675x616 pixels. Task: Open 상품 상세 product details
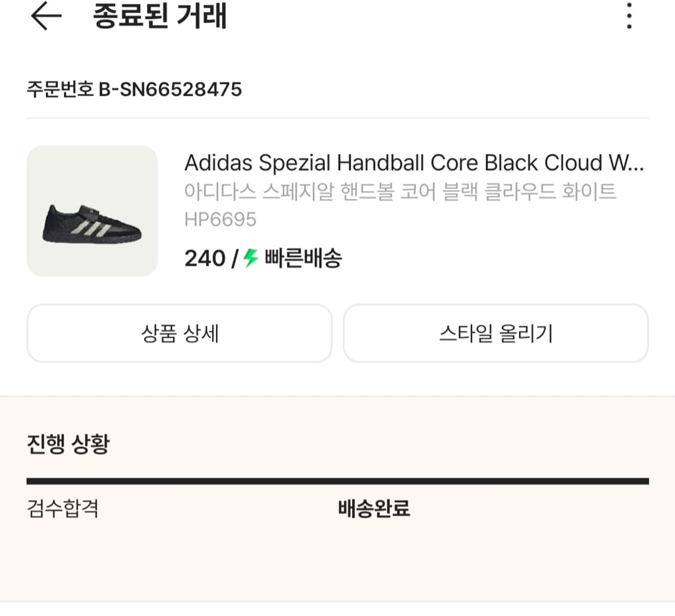point(179,333)
